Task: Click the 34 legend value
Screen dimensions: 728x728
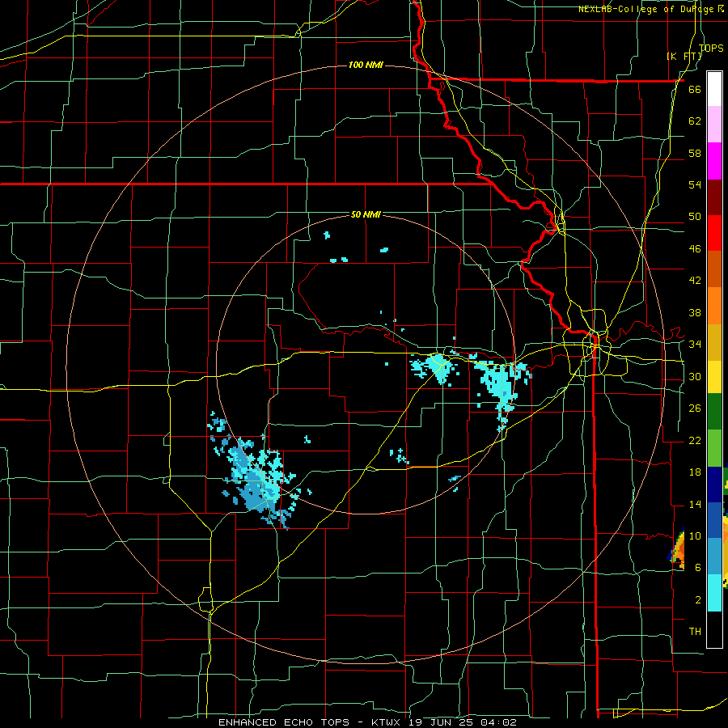Action: (695, 345)
